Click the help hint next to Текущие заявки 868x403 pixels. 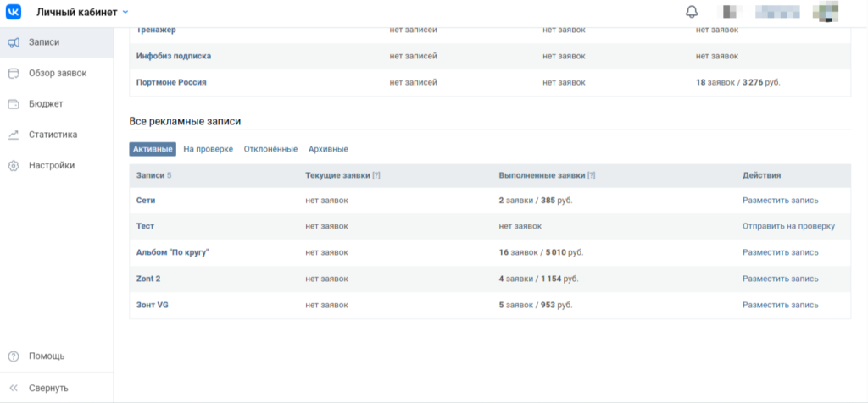coord(376,175)
